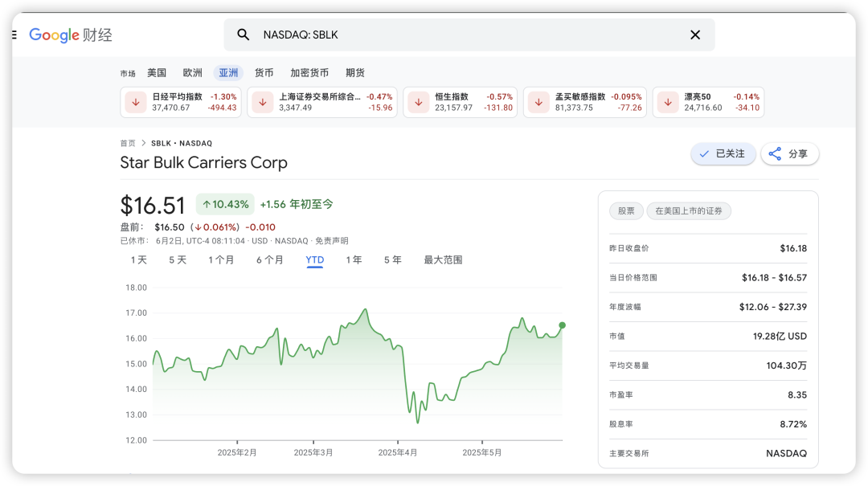Click the breadcrumb chevron after 首页
Screen dimensions: 868x486
(x=143, y=143)
